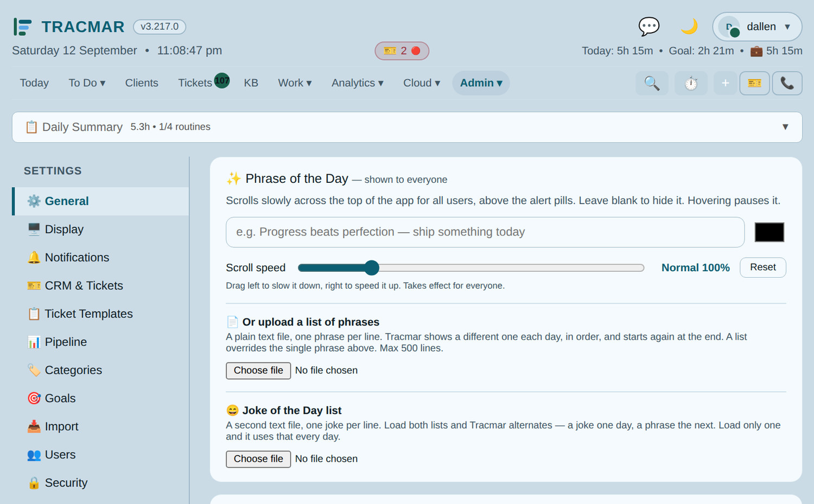Open the Admin dropdown menu
Screen dimensions: 814x504
481,83
